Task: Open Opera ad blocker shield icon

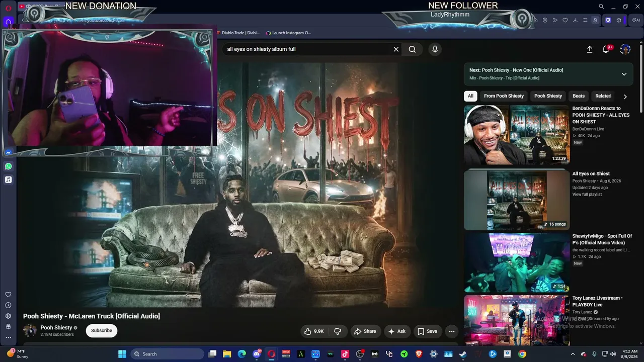Action: click(545, 20)
